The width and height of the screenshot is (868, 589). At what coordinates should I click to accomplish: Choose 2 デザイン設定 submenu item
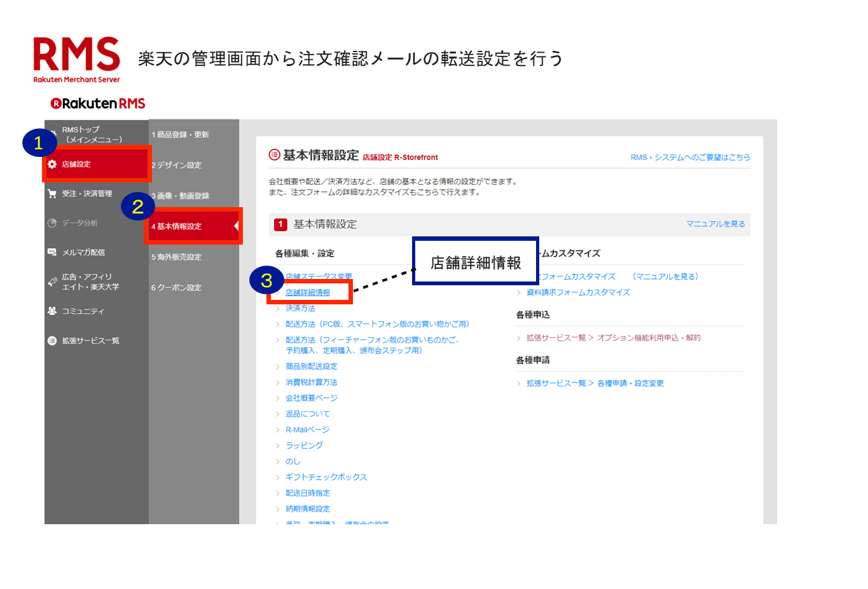[x=177, y=165]
